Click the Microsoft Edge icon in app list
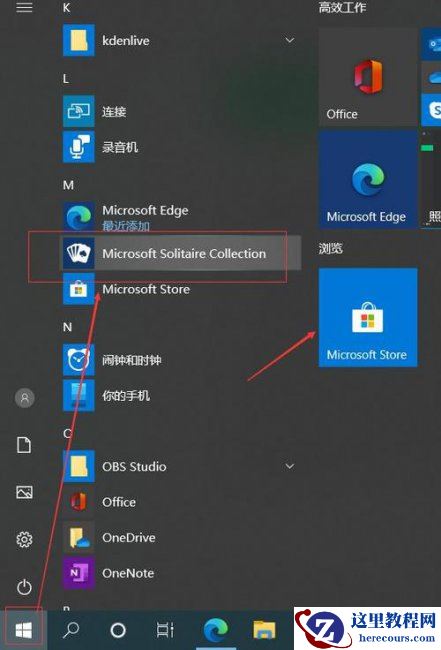 tap(78, 217)
